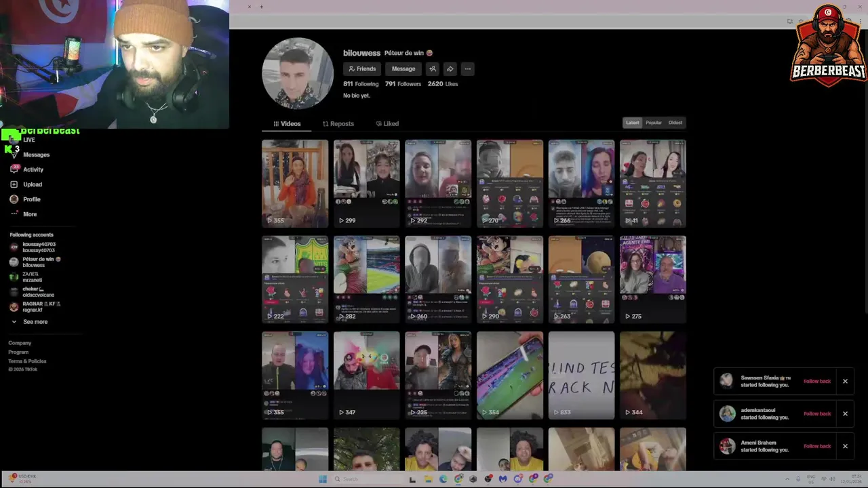
Task: Follow back Sawssen Sfaxia
Action: point(817,381)
